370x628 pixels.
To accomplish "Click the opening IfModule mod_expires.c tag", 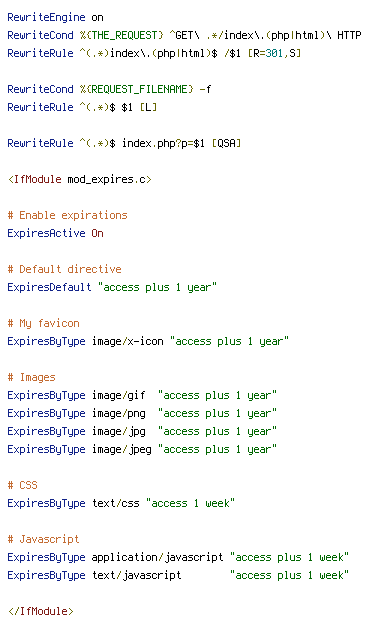I will click(80, 179).
